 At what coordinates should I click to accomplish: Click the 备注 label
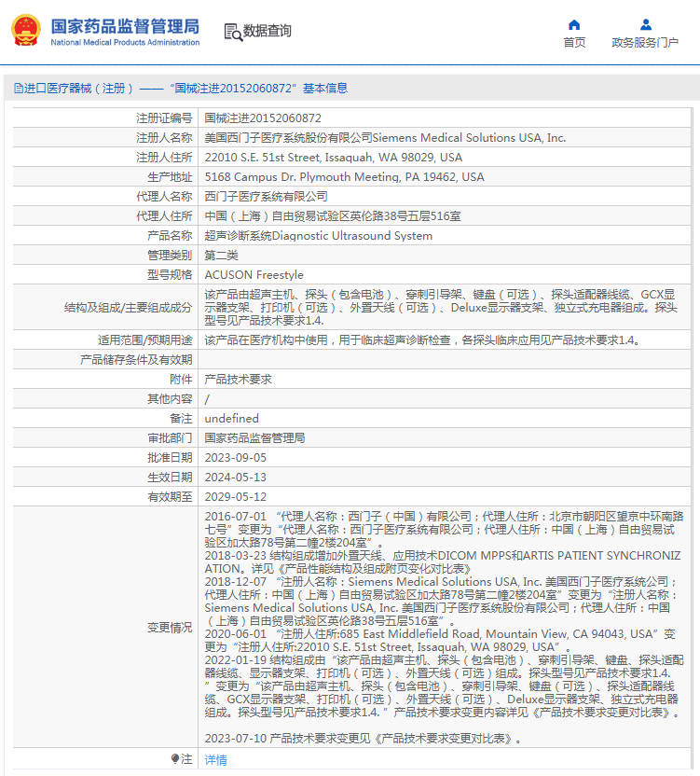181,418
